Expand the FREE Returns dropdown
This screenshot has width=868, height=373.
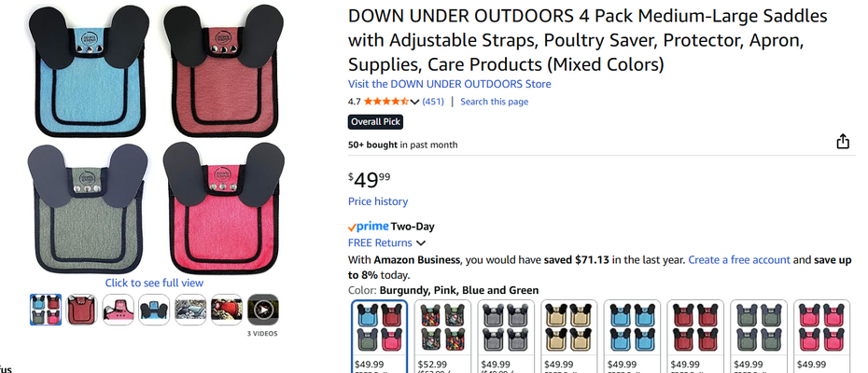(x=421, y=243)
